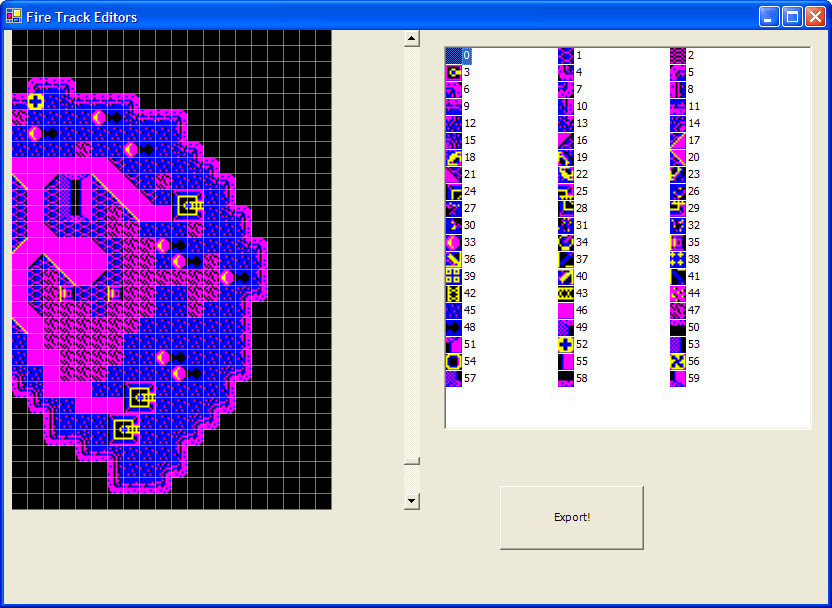Image resolution: width=832 pixels, height=608 pixels.
Task: Select the yellow crescent tile labeled 33
Action: pyautogui.click(x=454, y=242)
